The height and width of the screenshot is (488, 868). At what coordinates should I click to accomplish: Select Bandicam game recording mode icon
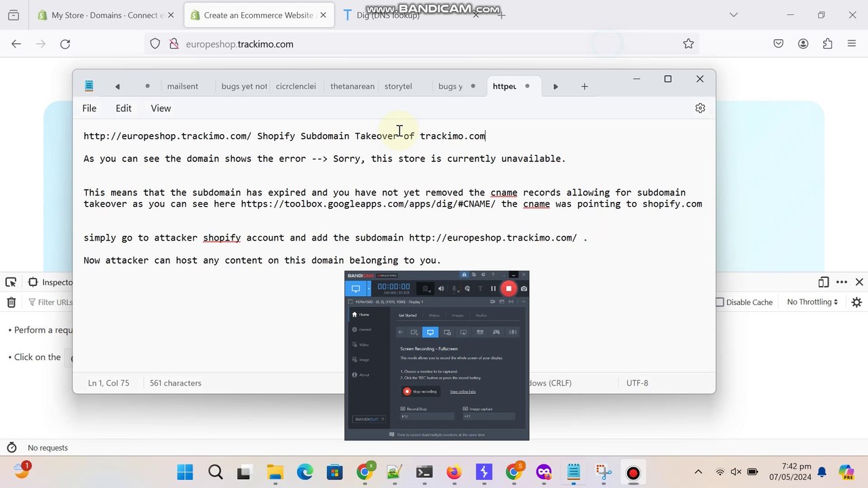point(496,332)
